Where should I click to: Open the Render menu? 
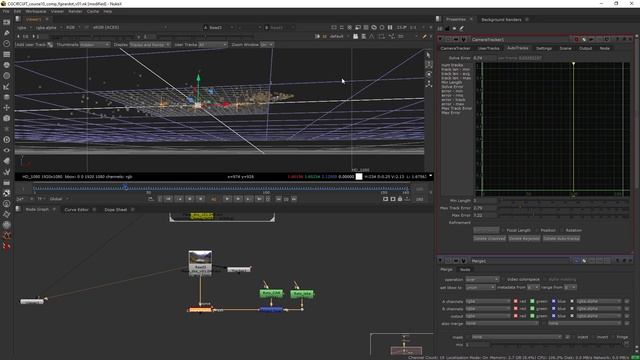(x=75, y=11)
